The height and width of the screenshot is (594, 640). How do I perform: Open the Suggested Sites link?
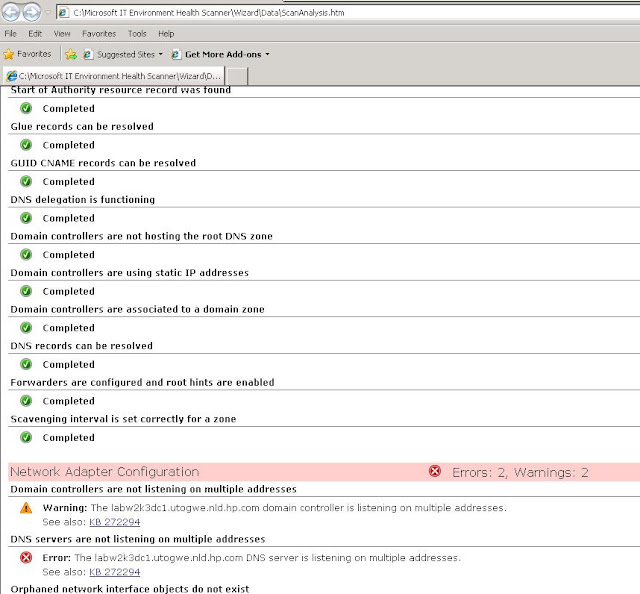click(126, 54)
